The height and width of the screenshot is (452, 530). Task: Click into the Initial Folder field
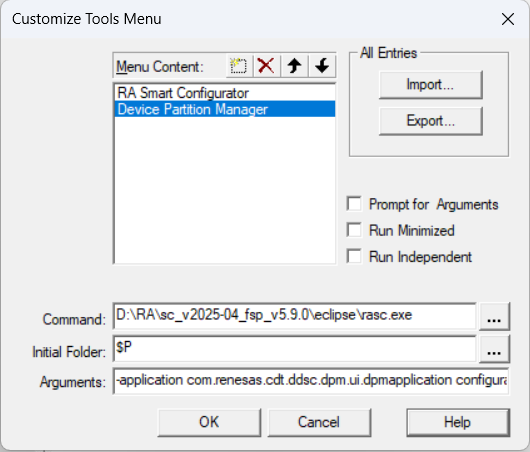[295, 349]
